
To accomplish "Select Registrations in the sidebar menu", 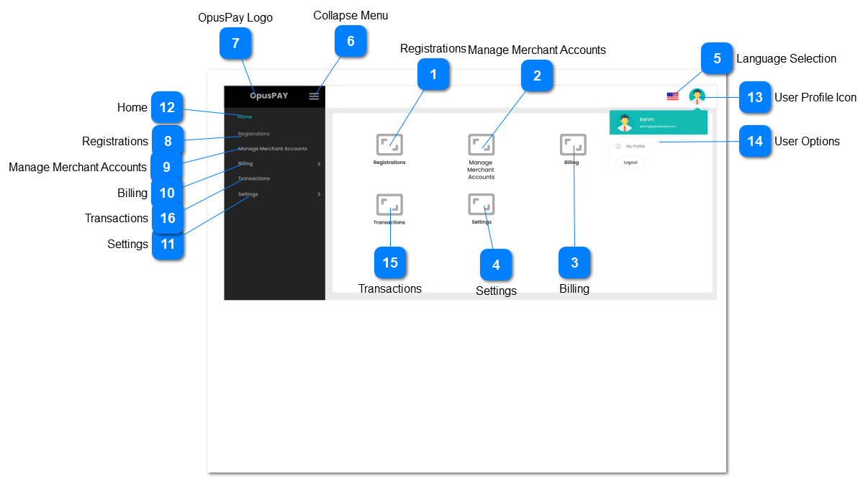I will (254, 134).
